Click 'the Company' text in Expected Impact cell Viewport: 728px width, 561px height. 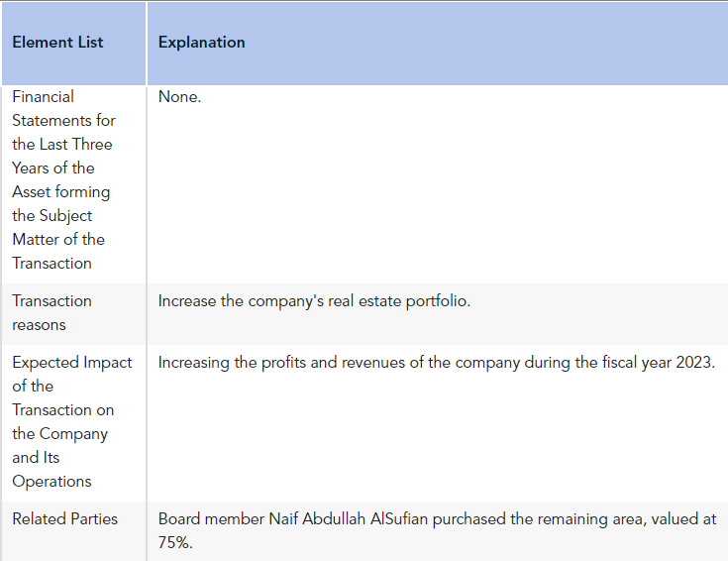point(59,434)
